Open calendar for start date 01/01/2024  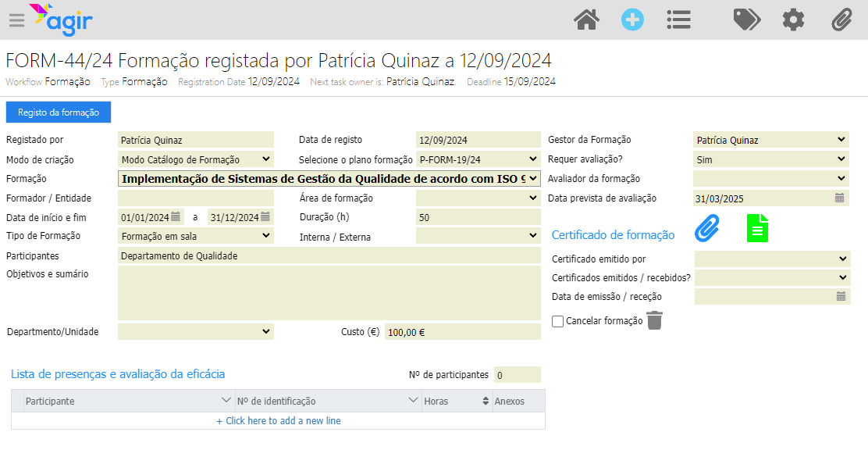176,216
